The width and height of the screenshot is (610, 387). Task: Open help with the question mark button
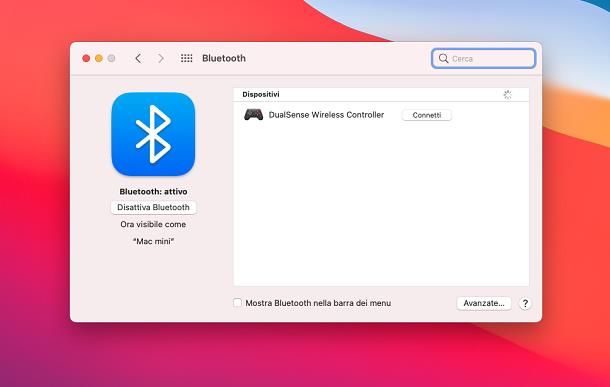tap(525, 303)
